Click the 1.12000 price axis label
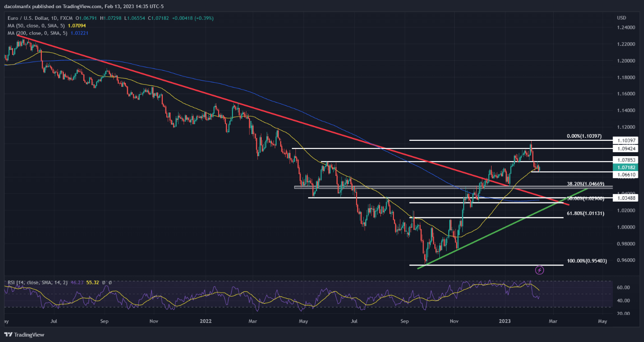644x342 pixels. (x=625, y=127)
